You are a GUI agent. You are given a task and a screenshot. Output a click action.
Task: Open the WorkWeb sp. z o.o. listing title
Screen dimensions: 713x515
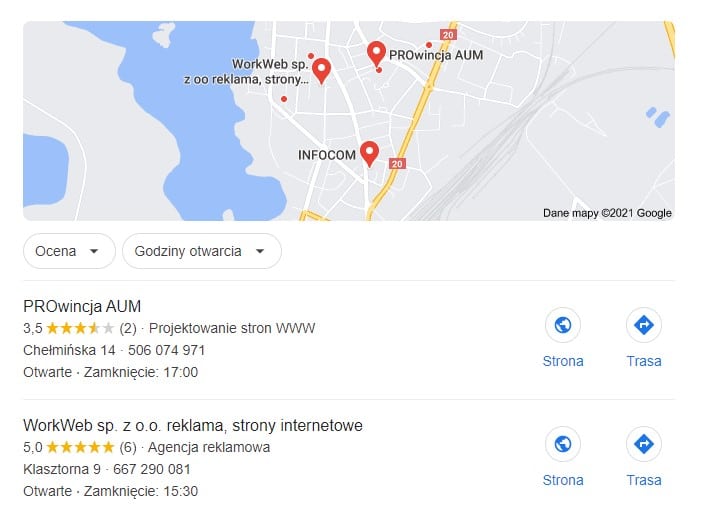[193, 425]
